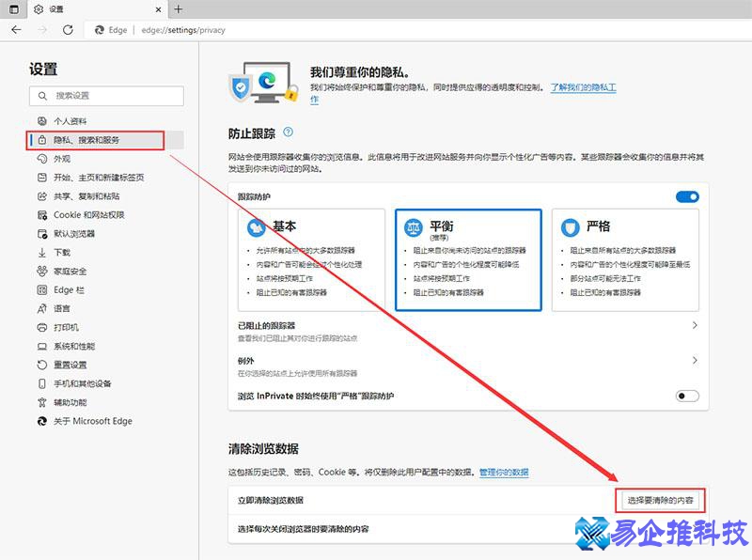Click the 选择要清除的内容 button
This screenshot has width=752, height=560.
(662, 500)
